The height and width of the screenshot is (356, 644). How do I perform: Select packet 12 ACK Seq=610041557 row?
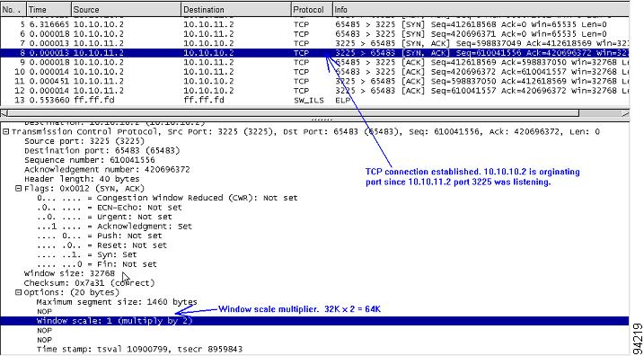pos(314,91)
